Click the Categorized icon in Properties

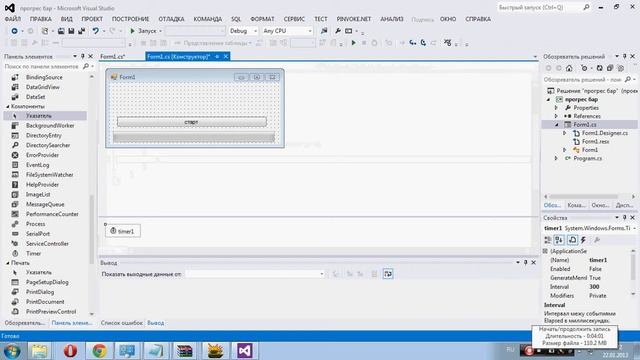548,240
